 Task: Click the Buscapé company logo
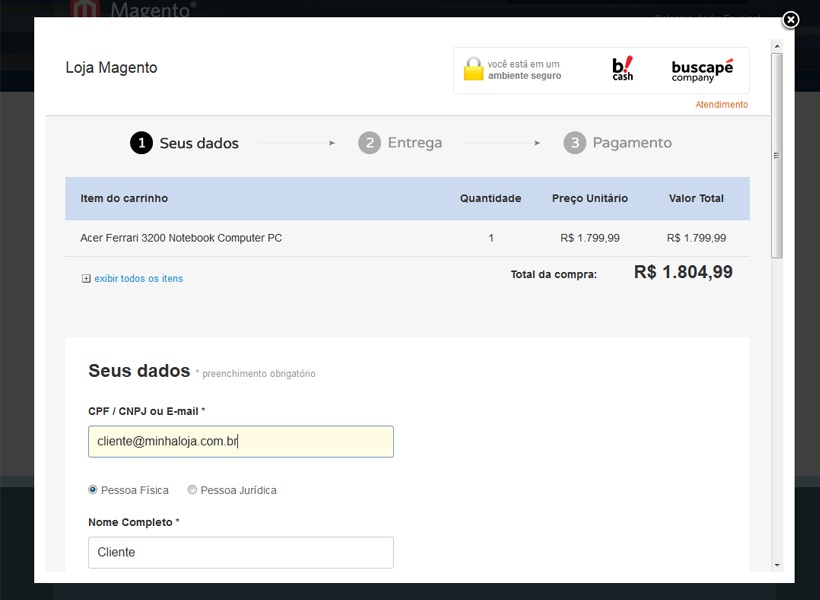pyautogui.click(x=702, y=70)
